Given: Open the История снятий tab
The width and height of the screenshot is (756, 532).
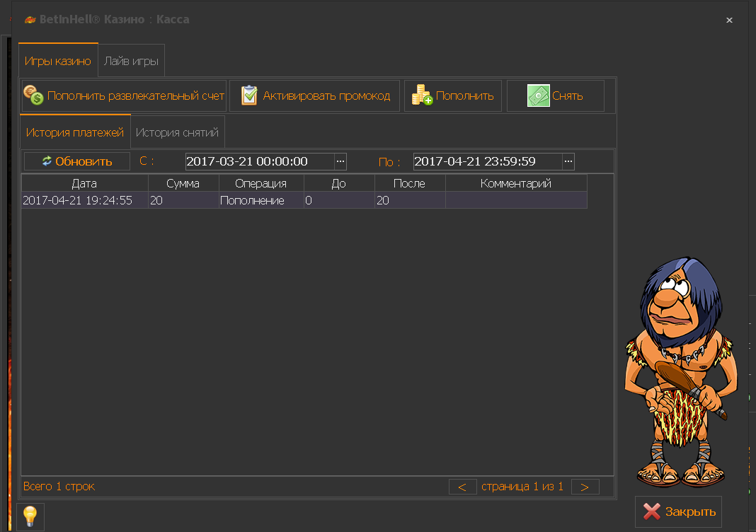Looking at the screenshot, I should [x=177, y=132].
